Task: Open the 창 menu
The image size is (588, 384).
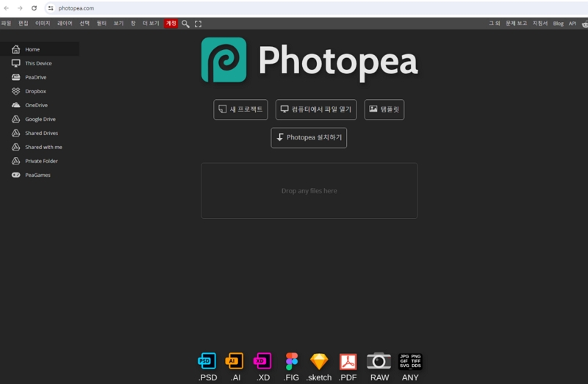Action: (133, 23)
